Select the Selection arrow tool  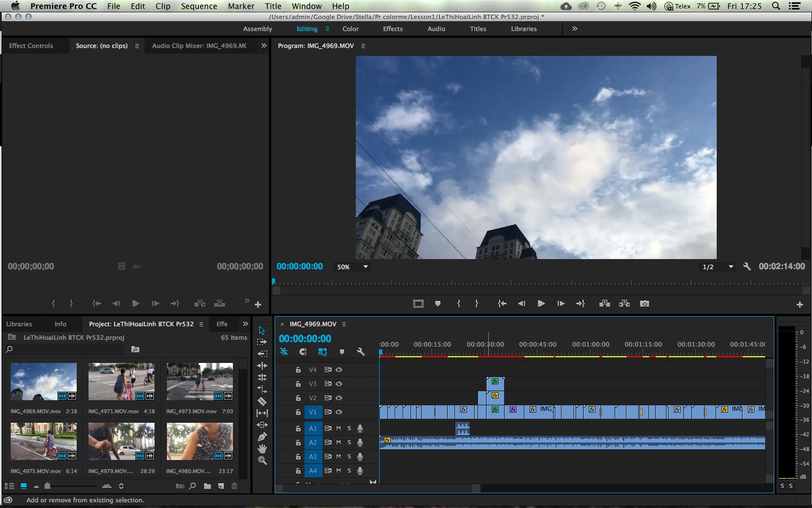point(262,330)
